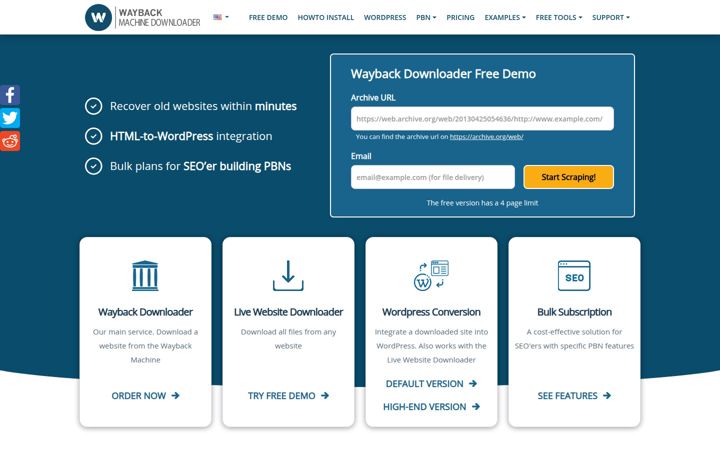The image size is (720, 450).
Task: Click the Bulk Subscription SEO icon
Action: (574, 276)
